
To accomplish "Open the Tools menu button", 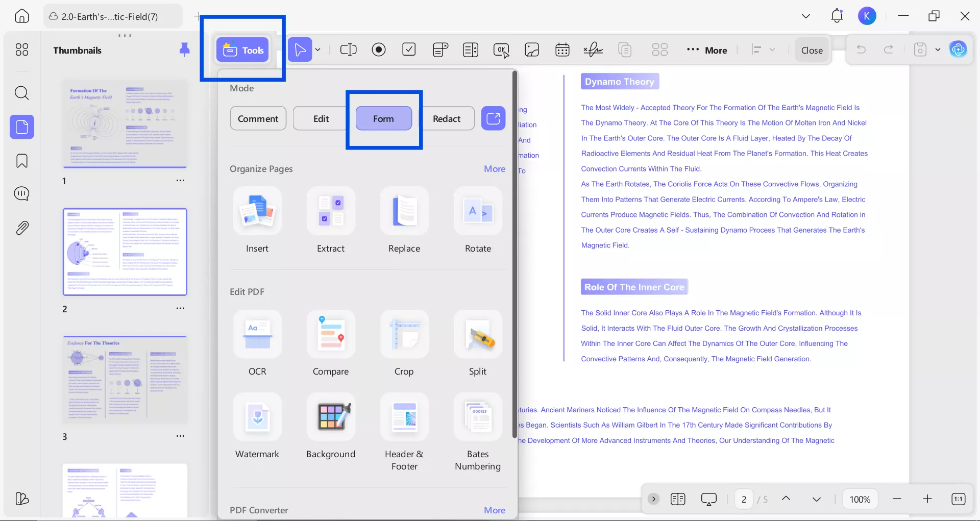I will 242,50.
